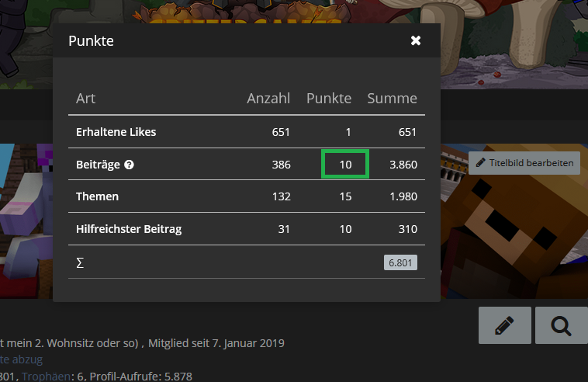Image resolution: width=588 pixels, height=382 pixels.
Task: Click the Punkte dialog title
Action: [91, 41]
